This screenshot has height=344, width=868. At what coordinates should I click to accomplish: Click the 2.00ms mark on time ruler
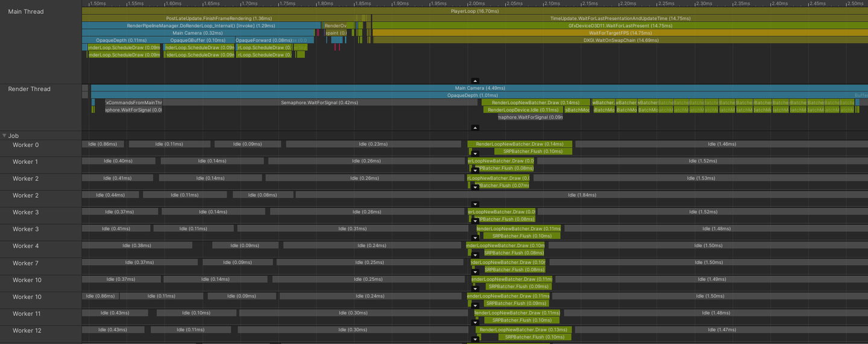pos(476,4)
